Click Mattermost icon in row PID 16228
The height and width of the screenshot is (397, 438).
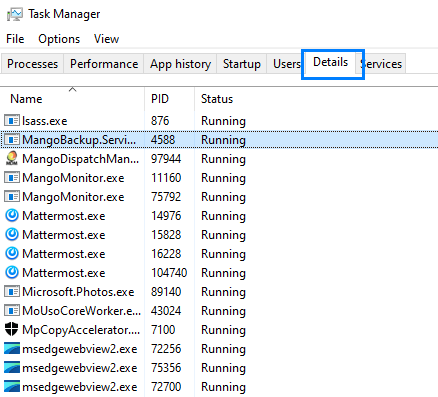tap(12, 253)
